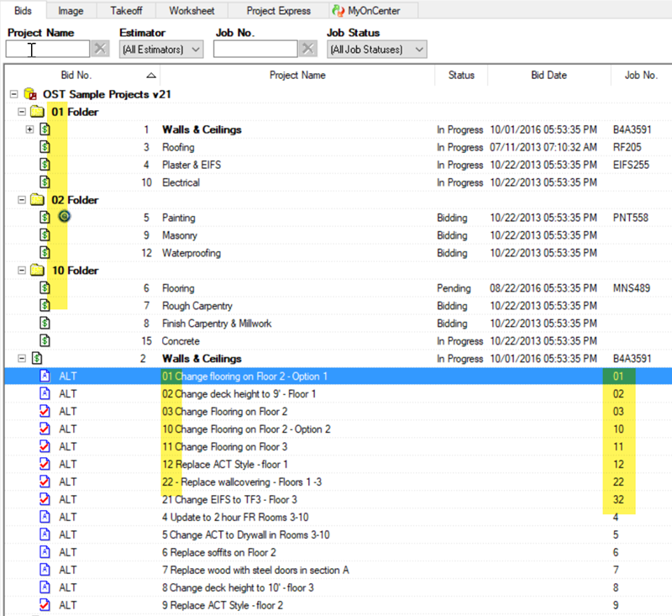Click Pending status on Flooring row
The width and height of the screenshot is (672, 616).
454,288
